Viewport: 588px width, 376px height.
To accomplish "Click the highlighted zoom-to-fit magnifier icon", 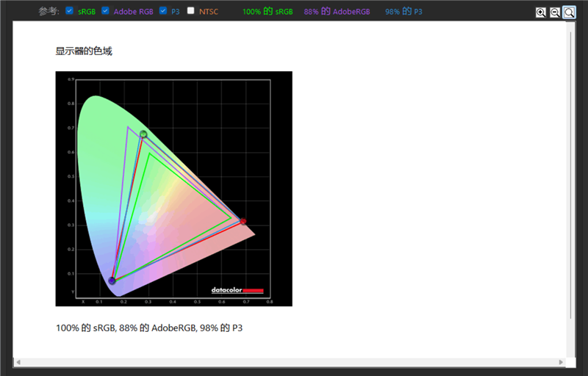I will pos(569,12).
